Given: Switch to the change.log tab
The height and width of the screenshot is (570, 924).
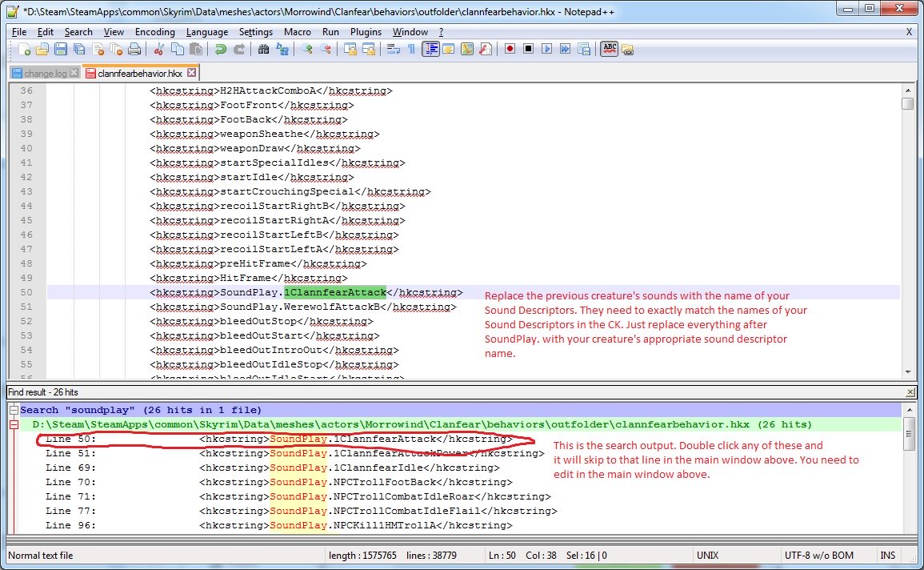Looking at the screenshot, I should (x=46, y=73).
